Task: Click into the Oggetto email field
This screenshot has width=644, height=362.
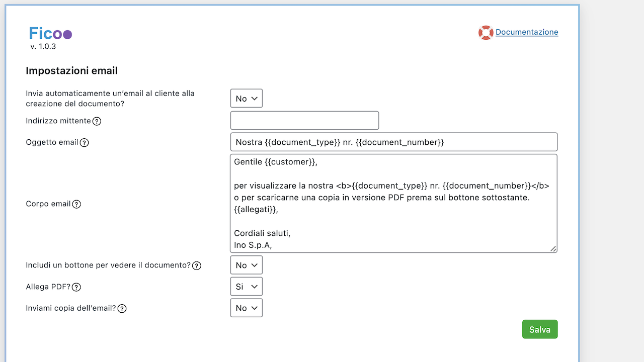Action: coord(393,142)
